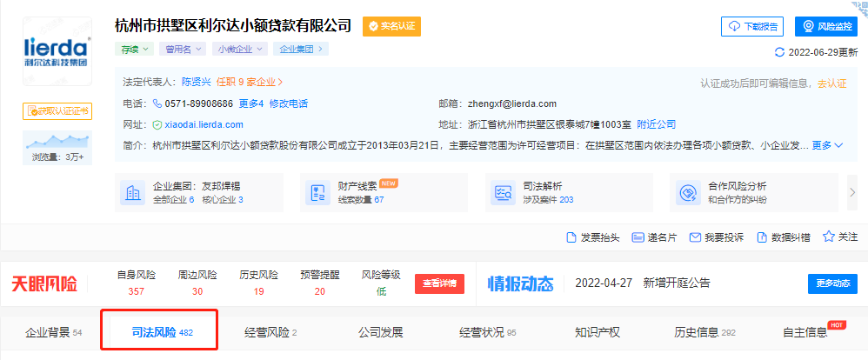Click 获取认证证书 certificate button
This screenshot has width=868, height=360.
pyautogui.click(x=57, y=111)
